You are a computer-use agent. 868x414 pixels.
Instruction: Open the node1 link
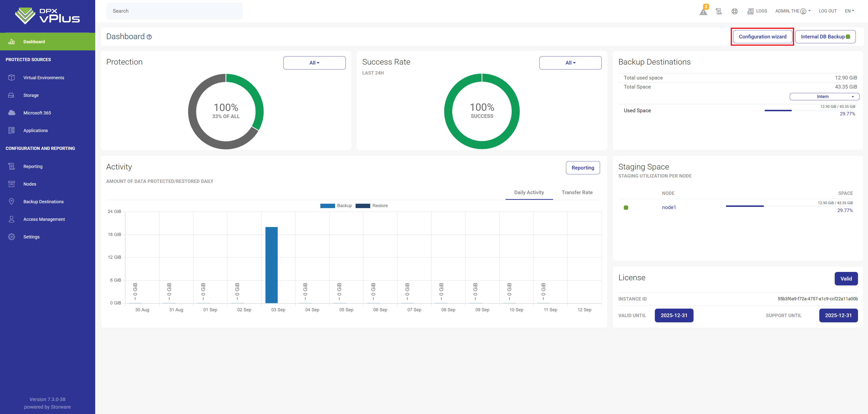[669, 207]
